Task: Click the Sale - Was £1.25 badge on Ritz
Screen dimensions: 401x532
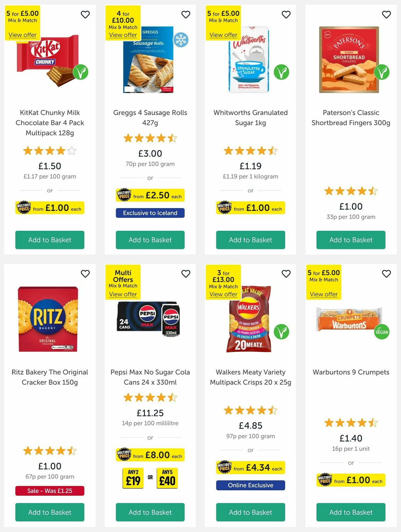Action: 49,491
